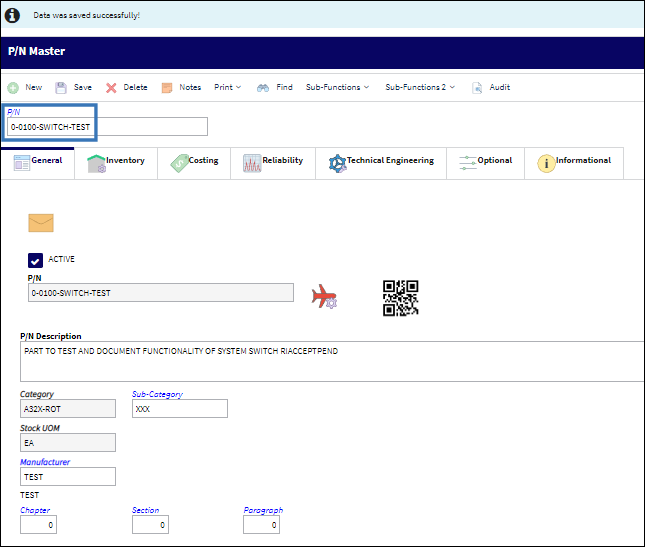Image resolution: width=645 pixels, height=547 pixels.
Task: Select the Optional tab
Action: point(485,163)
